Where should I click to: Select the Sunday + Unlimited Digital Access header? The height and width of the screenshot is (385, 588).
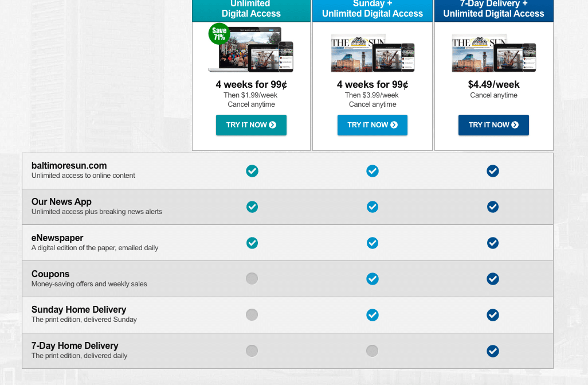373,10
